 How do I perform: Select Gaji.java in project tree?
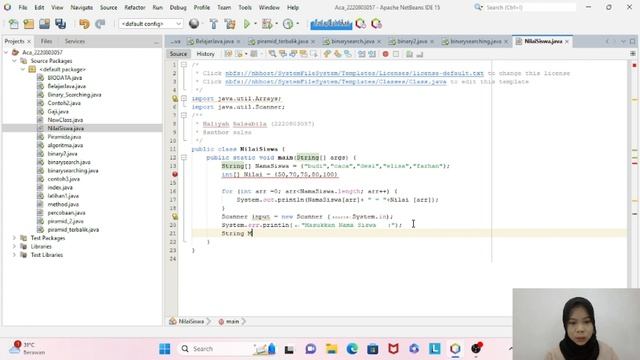pos(58,111)
